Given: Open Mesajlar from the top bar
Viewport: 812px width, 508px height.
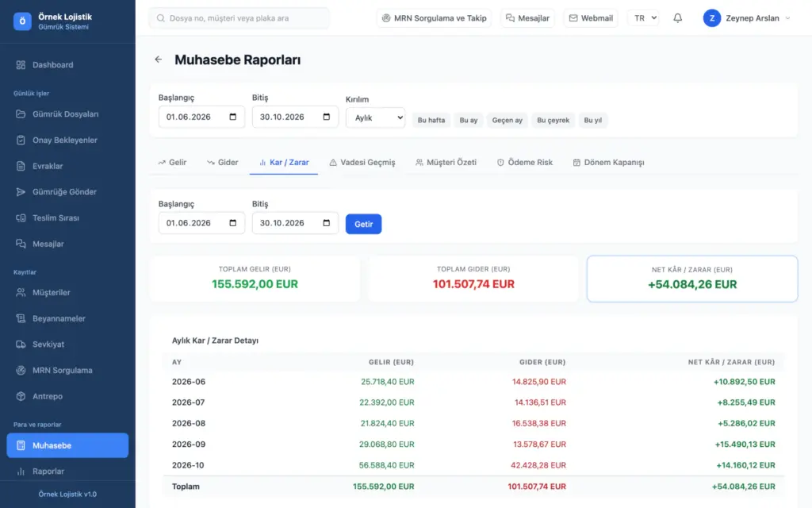Looking at the screenshot, I should pyautogui.click(x=527, y=18).
